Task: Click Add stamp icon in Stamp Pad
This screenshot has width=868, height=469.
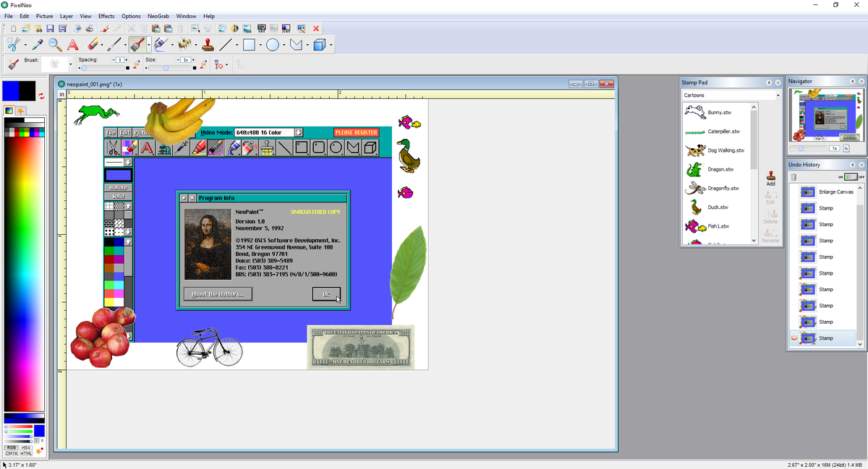Action: (x=770, y=178)
